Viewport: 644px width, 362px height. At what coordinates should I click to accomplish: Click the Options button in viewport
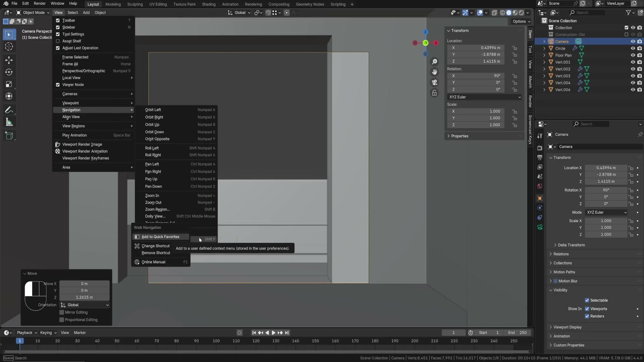(x=522, y=21)
